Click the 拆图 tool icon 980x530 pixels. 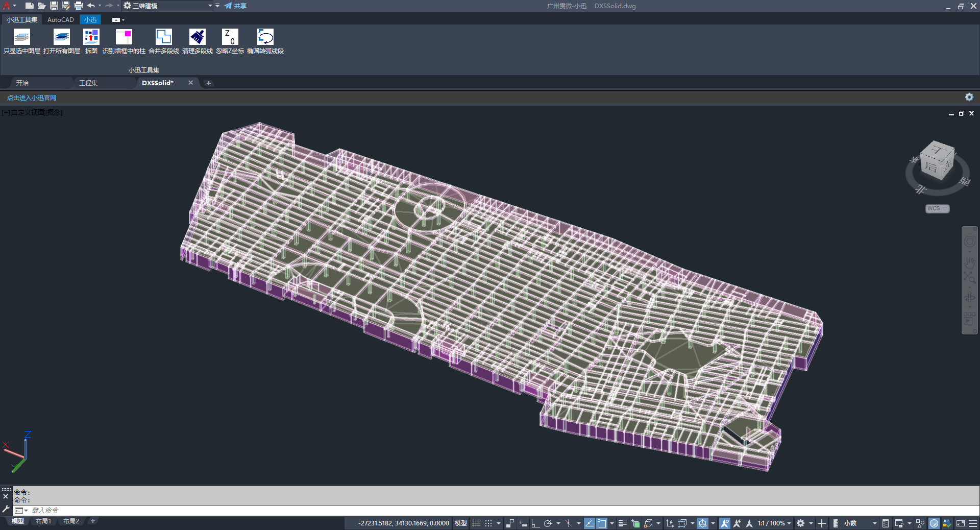91,37
